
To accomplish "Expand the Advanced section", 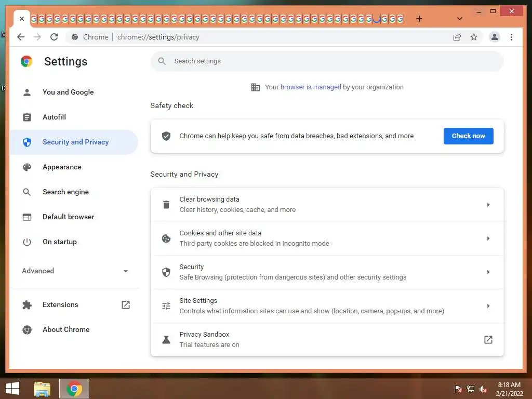I will tap(75, 271).
